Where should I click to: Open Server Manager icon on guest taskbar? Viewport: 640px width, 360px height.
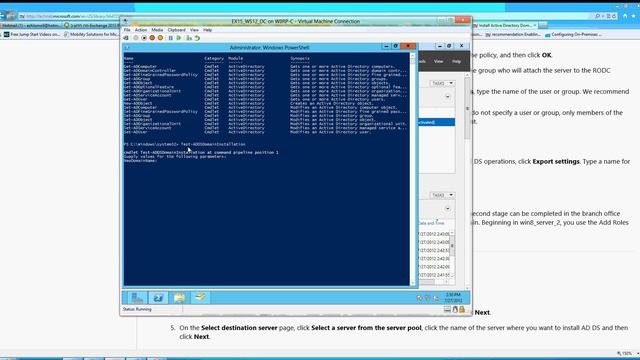coord(137,298)
